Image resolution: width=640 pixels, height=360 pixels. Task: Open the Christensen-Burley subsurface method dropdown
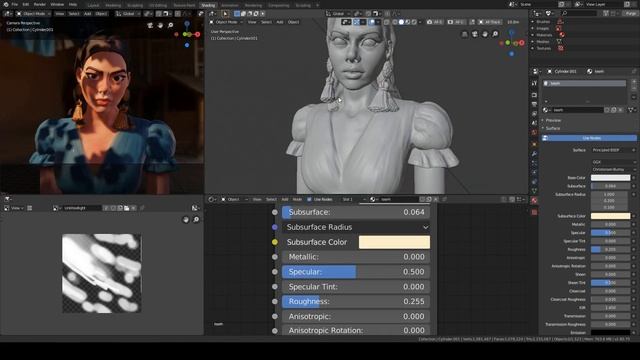tap(614, 169)
